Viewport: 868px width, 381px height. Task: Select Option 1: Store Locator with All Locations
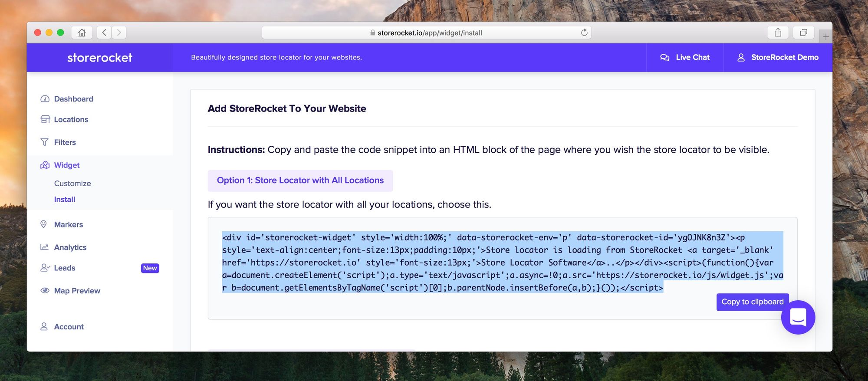tap(300, 181)
